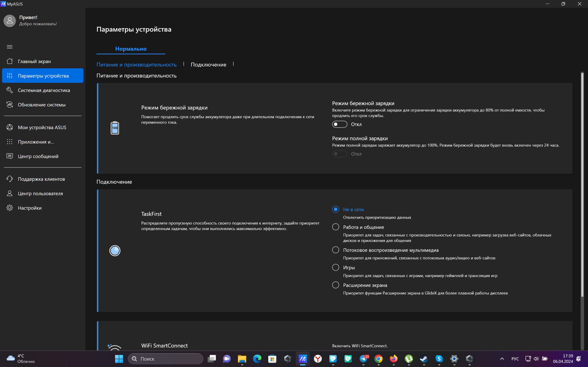
Task: Select Потоковое воспроизведение мультимедиа radio option
Action: pyautogui.click(x=336, y=250)
